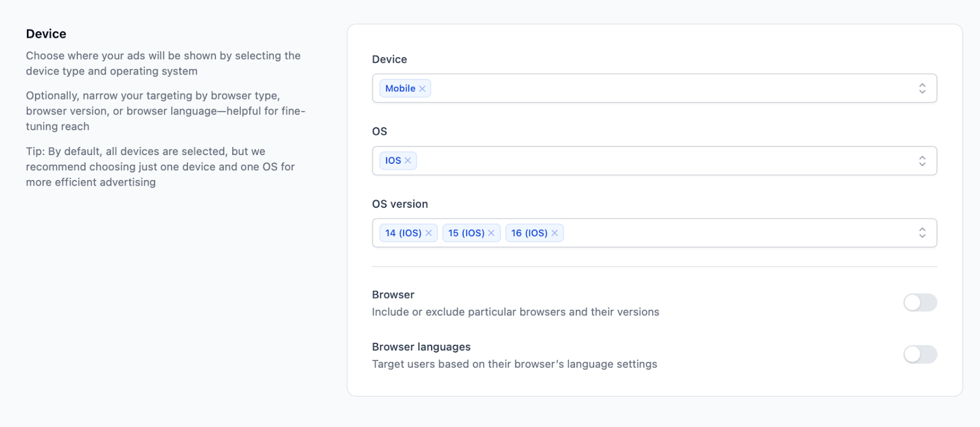Select the Mobile chip label
This screenshot has width=980, height=427.
pos(400,89)
